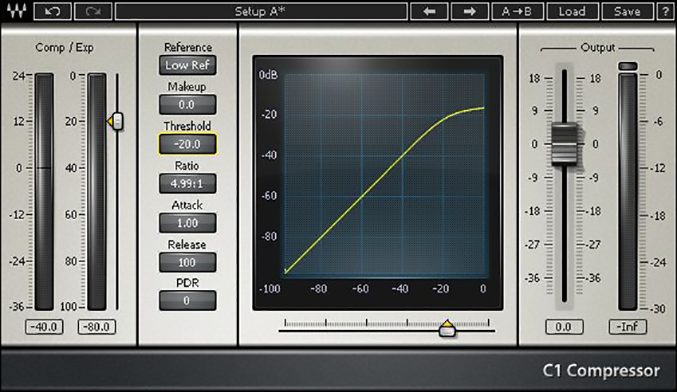Go to next preset with right arrow
The height and width of the screenshot is (392, 677).
pyautogui.click(x=470, y=11)
